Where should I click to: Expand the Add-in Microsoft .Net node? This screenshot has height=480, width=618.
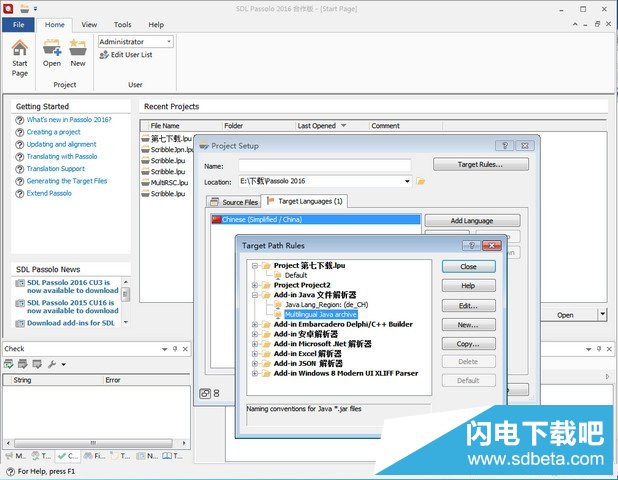click(x=255, y=344)
